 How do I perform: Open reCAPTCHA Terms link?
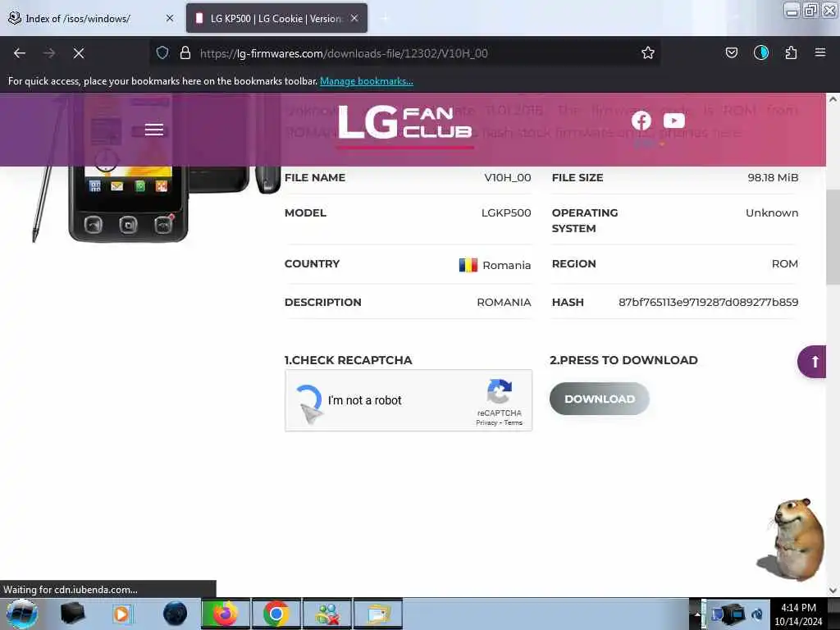point(513,422)
